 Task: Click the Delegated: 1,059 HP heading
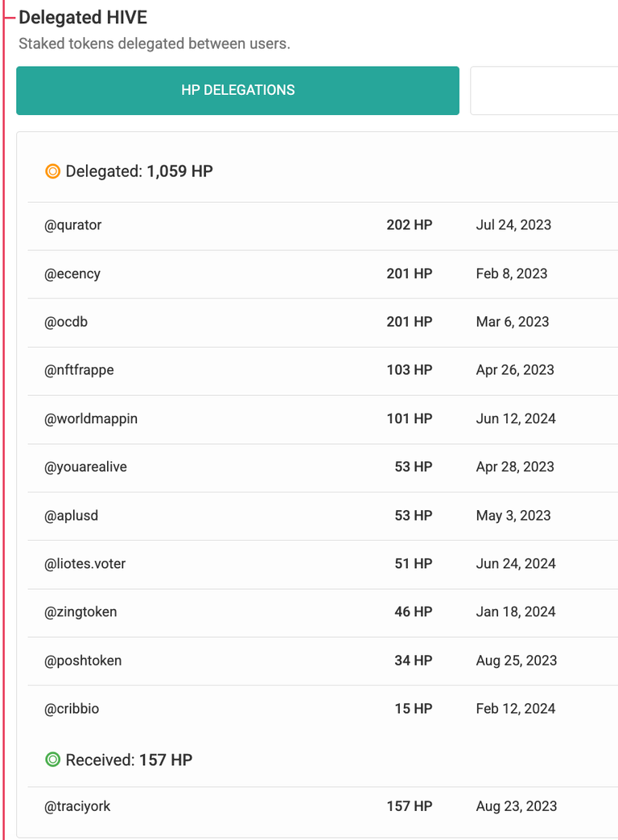(x=139, y=171)
